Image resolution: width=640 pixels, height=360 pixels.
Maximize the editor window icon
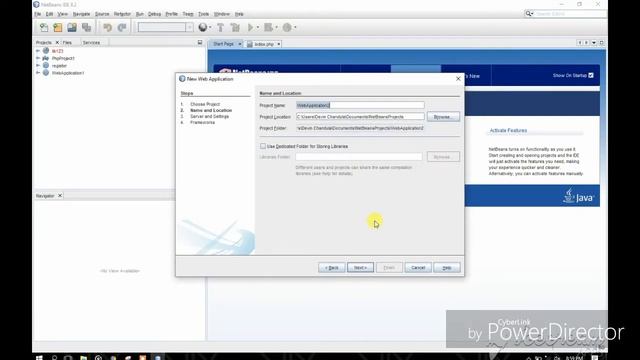coord(601,42)
